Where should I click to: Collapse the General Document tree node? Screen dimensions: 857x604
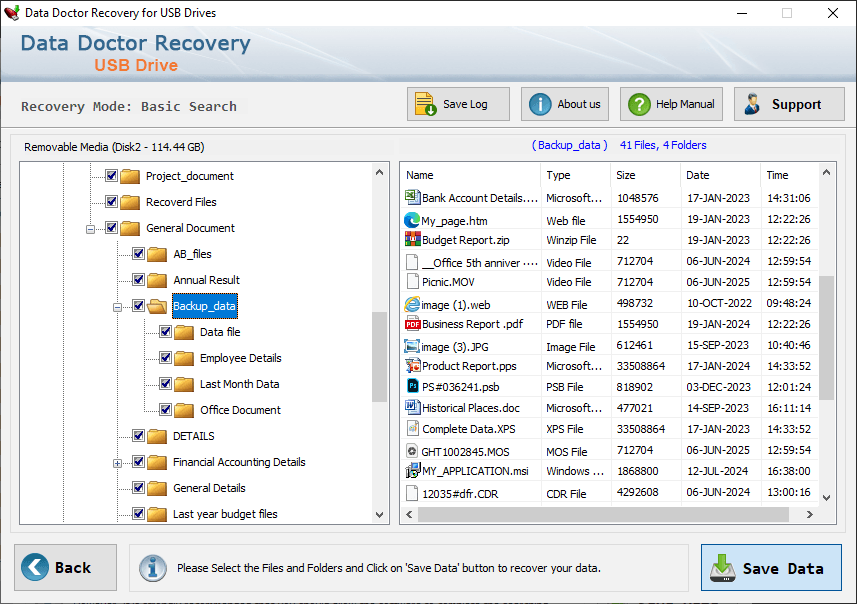tap(90, 229)
